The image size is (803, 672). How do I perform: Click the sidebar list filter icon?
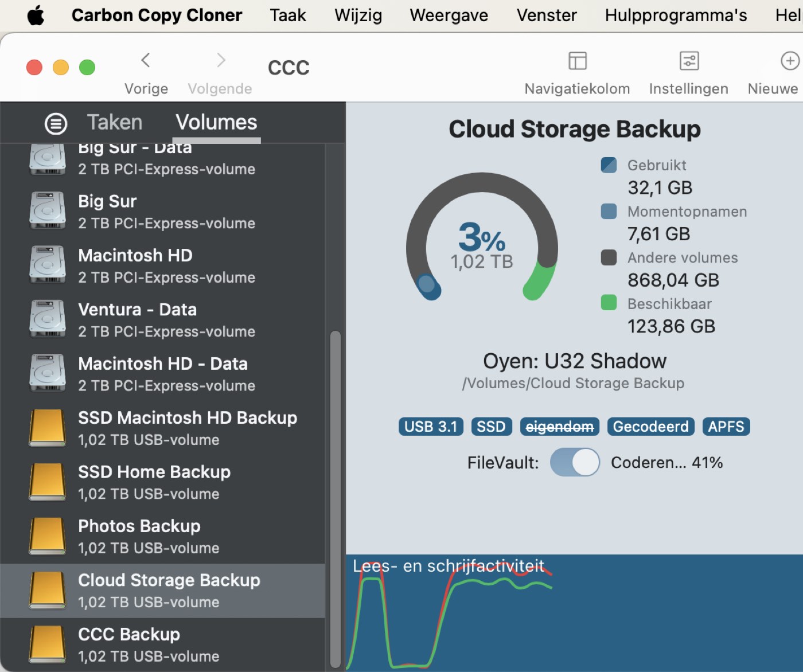56,123
